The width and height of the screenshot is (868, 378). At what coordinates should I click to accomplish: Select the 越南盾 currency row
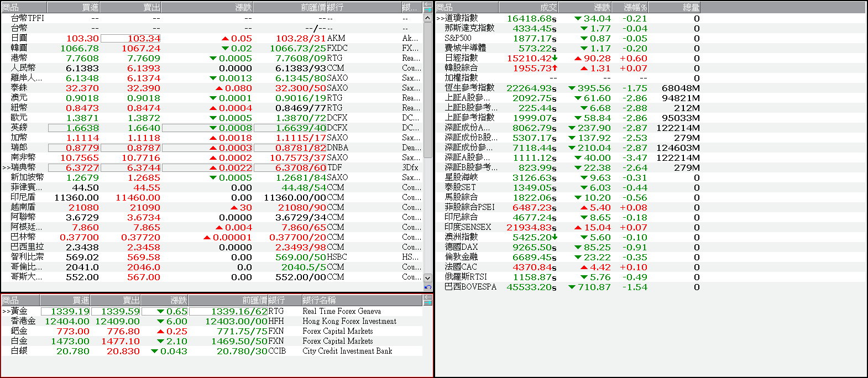[x=212, y=207]
